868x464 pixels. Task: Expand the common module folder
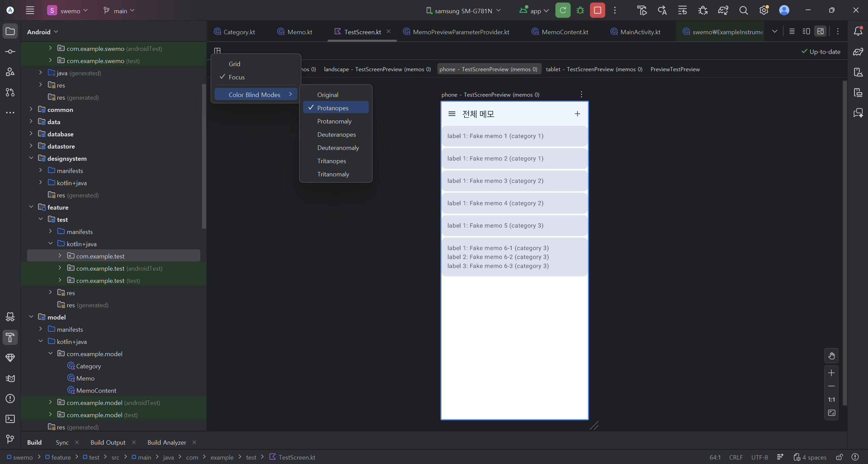[x=31, y=109]
